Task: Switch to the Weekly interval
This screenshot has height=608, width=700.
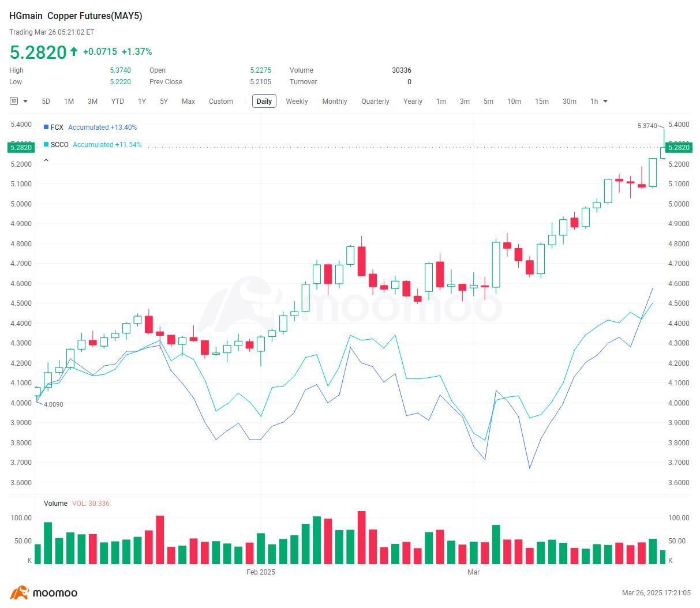Action: pyautogui.click(x=297, y=101)
